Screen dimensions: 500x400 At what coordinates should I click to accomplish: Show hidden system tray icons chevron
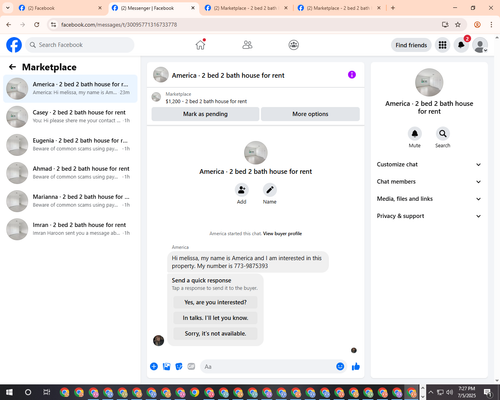pyautogui.click(x=430, y=392)
